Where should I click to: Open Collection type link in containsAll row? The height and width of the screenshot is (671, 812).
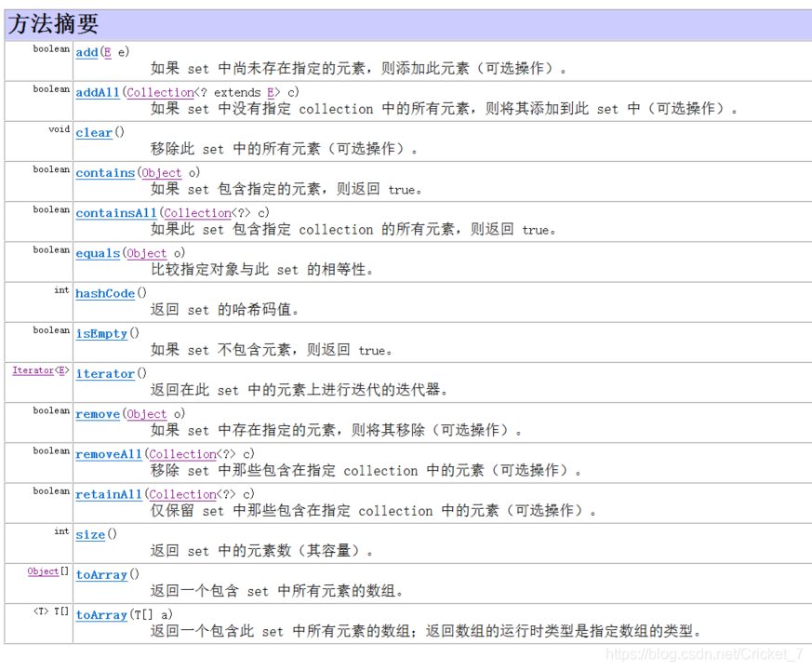tap(197, 213)
